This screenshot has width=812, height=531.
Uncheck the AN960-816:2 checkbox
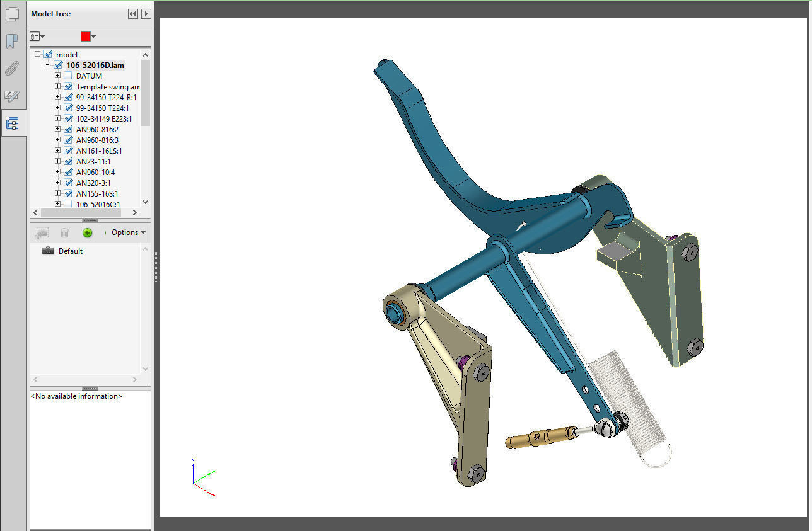[68, 129]
